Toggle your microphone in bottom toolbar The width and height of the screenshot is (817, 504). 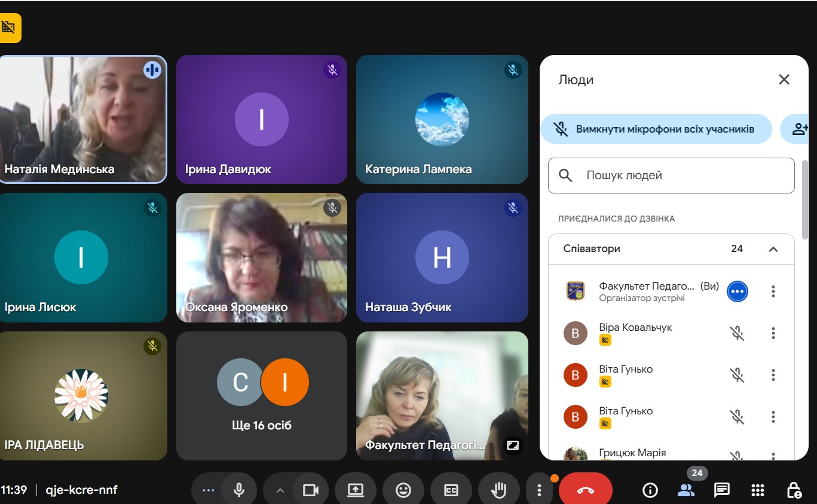tap(239, 490)
